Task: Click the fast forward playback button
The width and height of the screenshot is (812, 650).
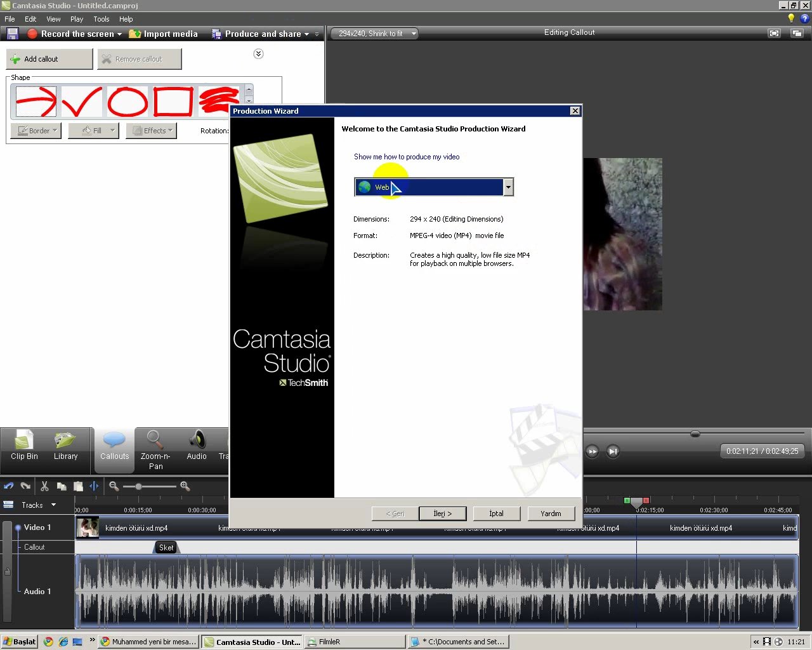Action: point(593,452)
